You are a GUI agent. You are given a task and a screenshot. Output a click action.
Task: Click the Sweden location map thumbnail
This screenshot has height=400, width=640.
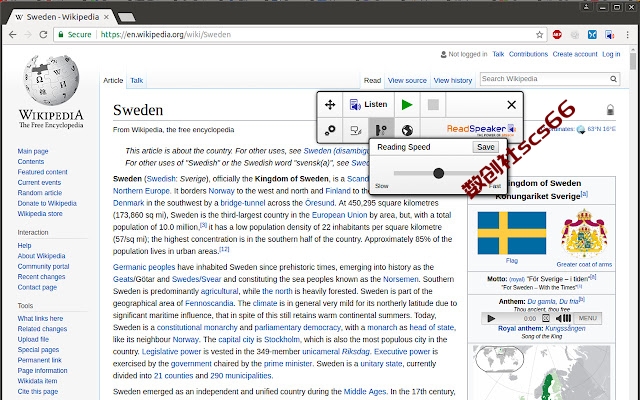(x=542, y=373)
